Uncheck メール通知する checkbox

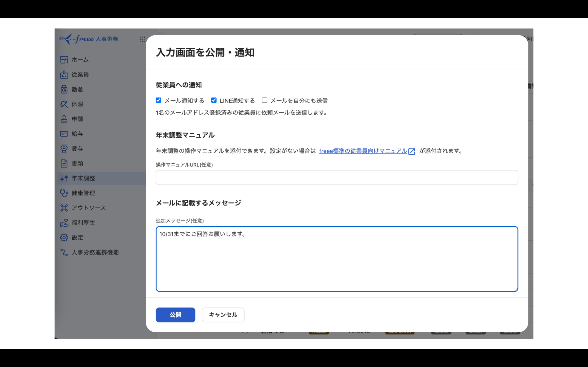(x=158, y=100)
